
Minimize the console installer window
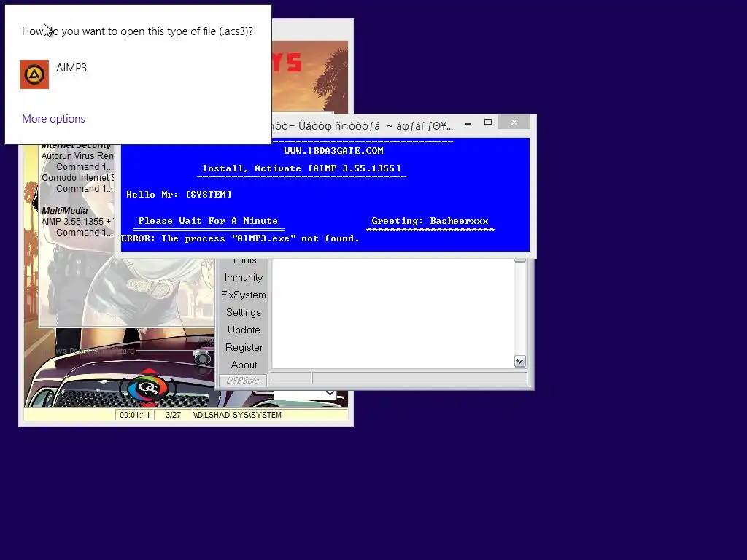[x=468, y=122]
